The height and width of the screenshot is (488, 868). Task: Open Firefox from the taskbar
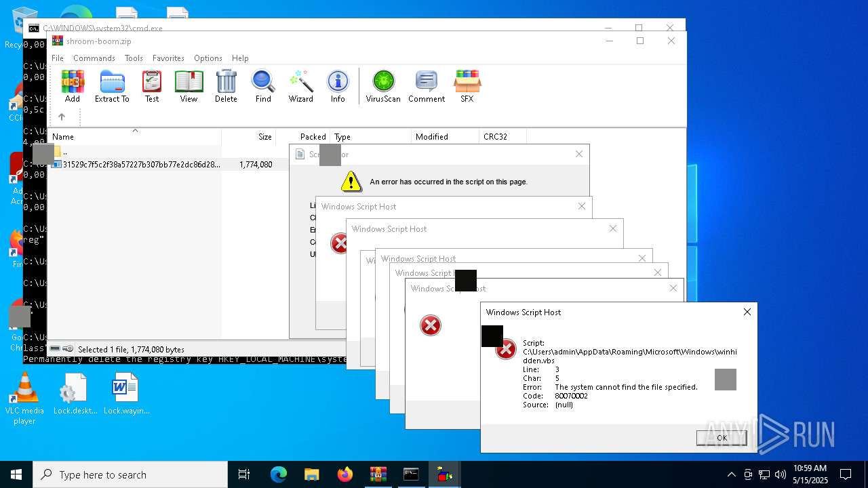click(x=344, y=474)
